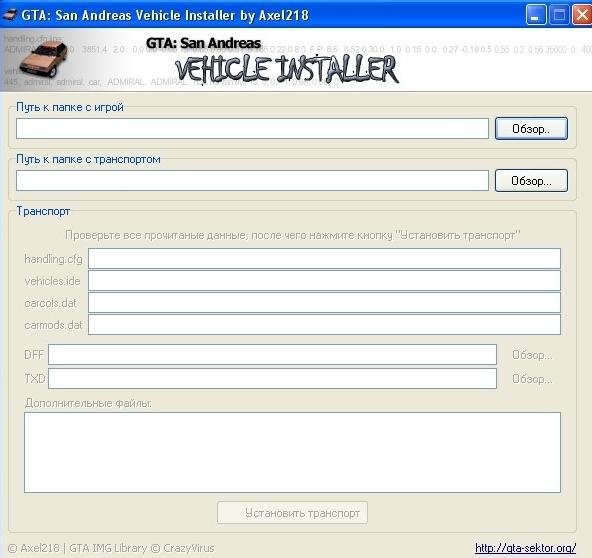This screenshot has width=592, height=558.
Task: Click the Установить транспорт install button
Action: tap(292, 513)
